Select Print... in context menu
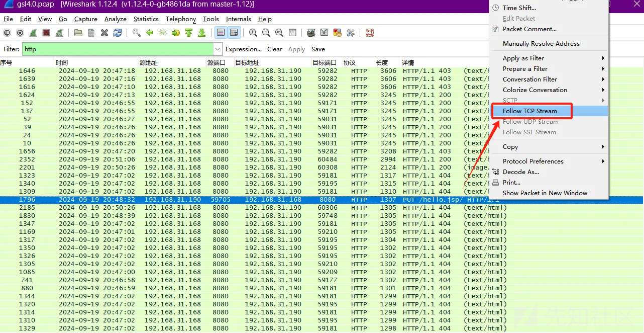644x333 pixels. pos(549,183)
